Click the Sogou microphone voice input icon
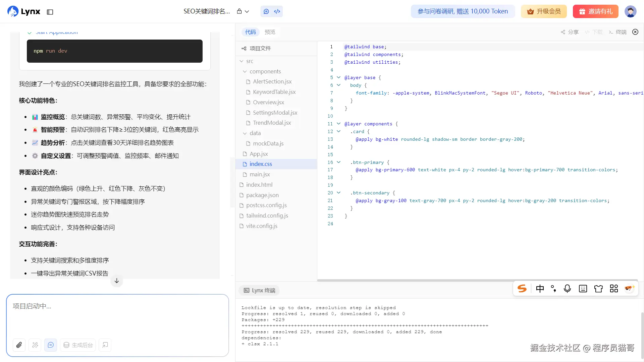644x362 pixels. 567,289
